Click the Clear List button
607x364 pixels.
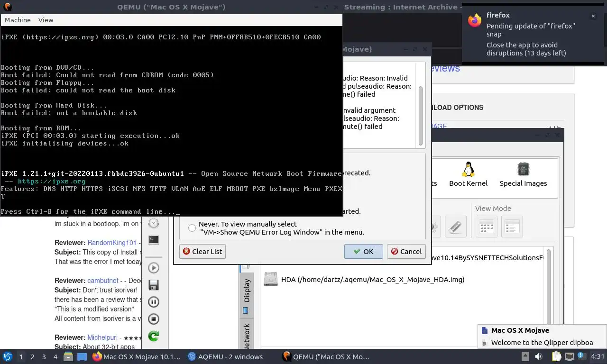click(x=202, y=252)
